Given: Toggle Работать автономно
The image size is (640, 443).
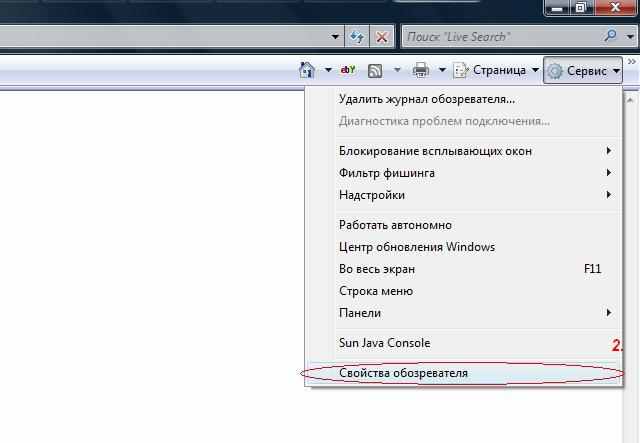Looking at the screenshot, I should 464,225.
